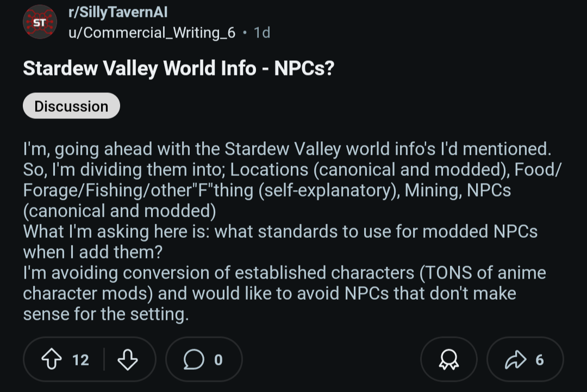Share the post with the arrow icon
Screen dimensions: 587x392
pyautogui.click(x=515, y=359)
